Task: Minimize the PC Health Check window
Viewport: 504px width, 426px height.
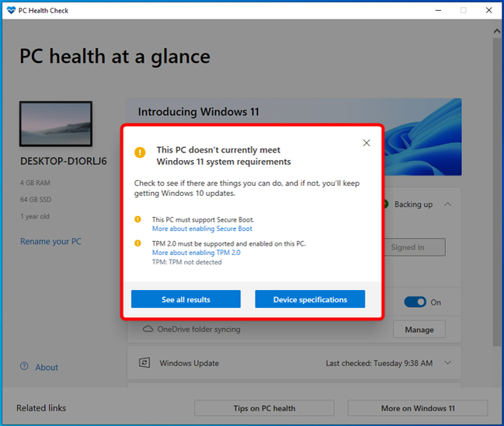Action: pyautogui.click(x=438, y=10)
